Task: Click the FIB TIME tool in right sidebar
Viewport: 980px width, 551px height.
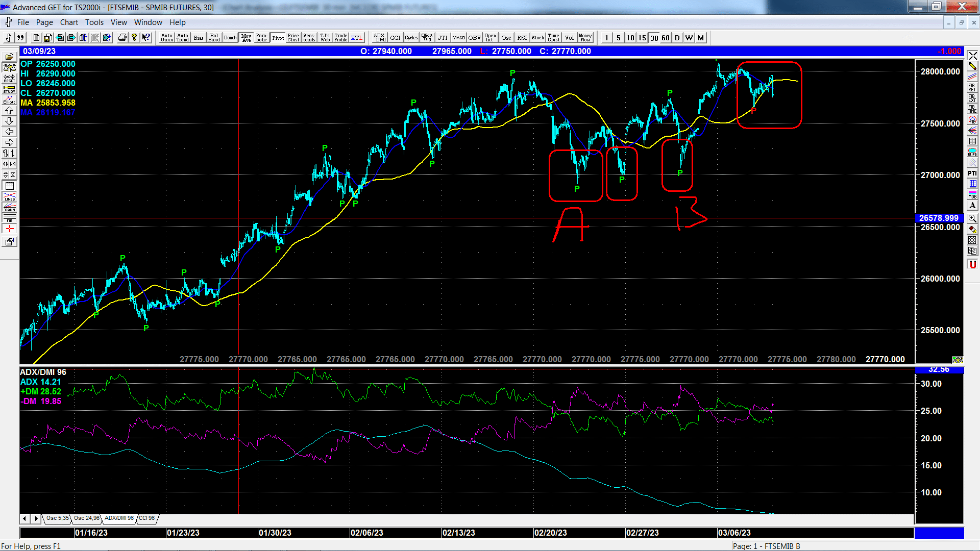Action: pyautogui.click(x=972, y=109)
